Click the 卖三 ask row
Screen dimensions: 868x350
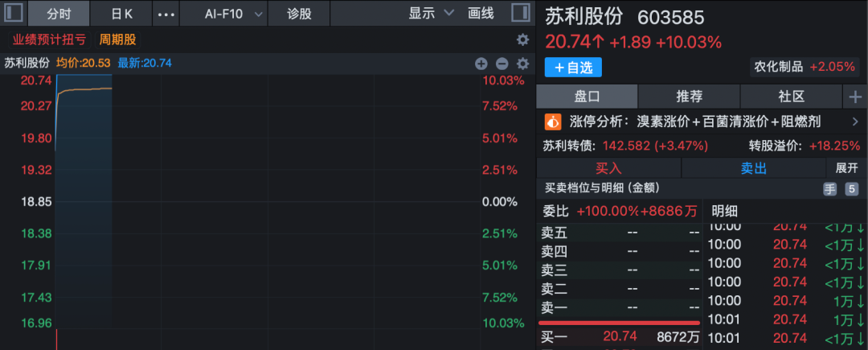click(620, 270)
